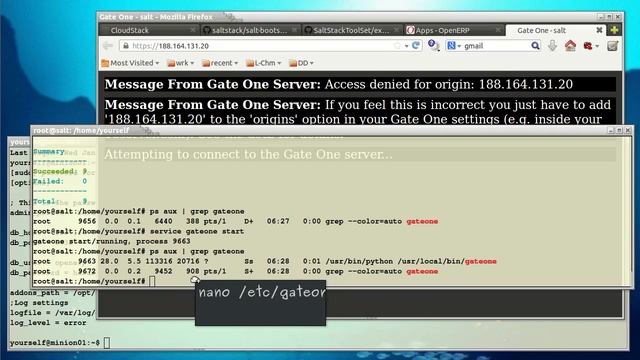Open the blue question-mark toolbar extension icon
The image size is (640, 360).
pyautogui.click(x=433, y=45)
